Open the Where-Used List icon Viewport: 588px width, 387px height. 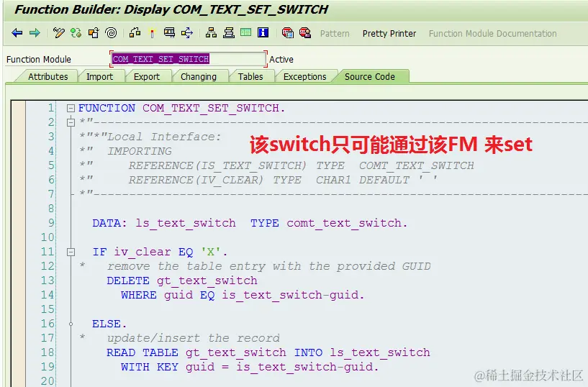point(186,33)
